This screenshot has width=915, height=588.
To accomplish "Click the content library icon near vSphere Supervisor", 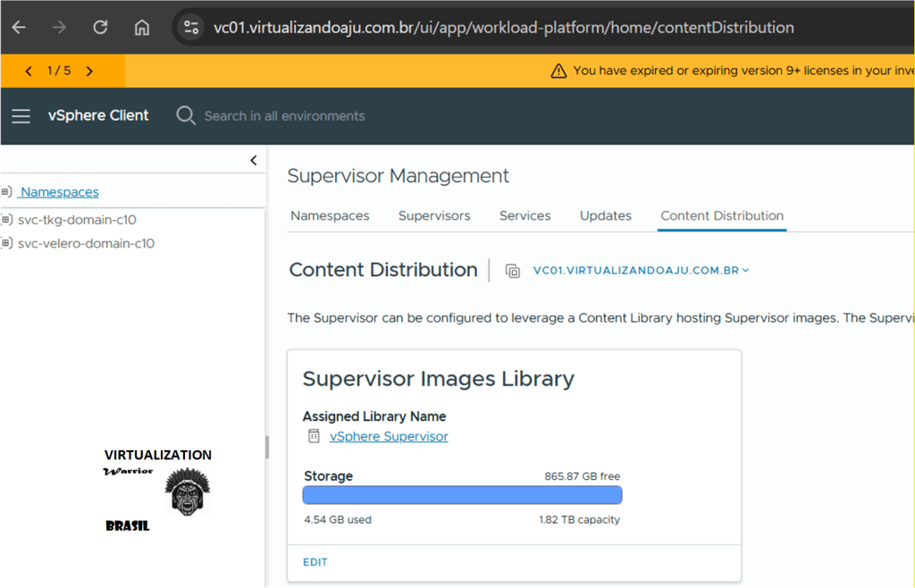I will [314, 436].
